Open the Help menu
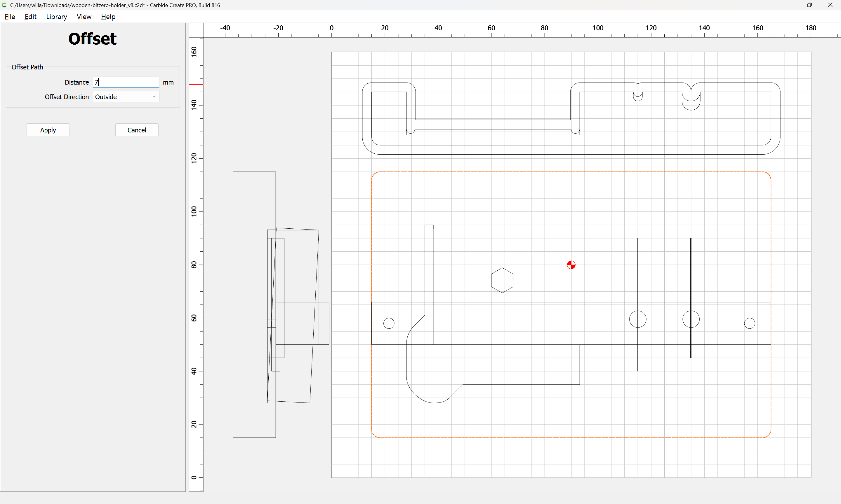This screenshot has height=504, width=841. (x=108, y=17)
